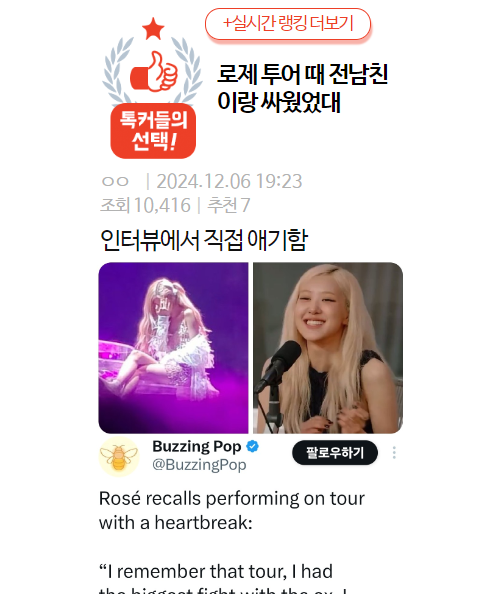Open the @BuzzingPop handle link
The height and width of the screenshot is (594, 492).
click(199, 465)
